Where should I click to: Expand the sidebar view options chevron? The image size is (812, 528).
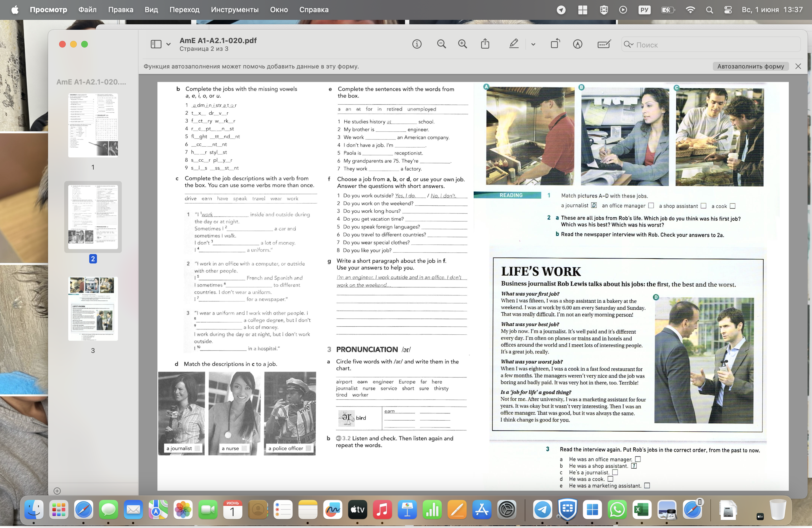click(x=168, y=44)
